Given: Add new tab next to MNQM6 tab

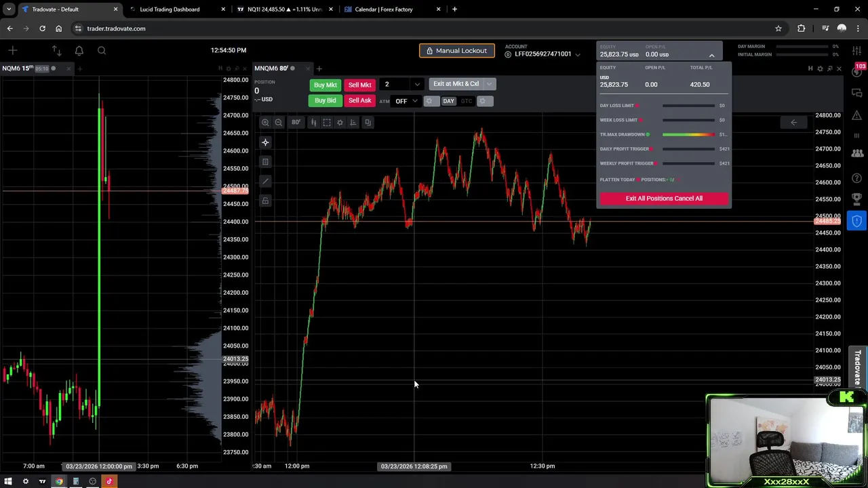Looking at the screenshot, I should [319, 68].
